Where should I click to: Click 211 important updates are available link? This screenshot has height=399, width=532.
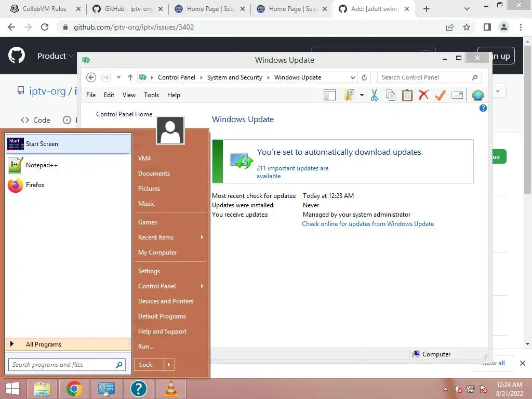(x=292, y=172)
